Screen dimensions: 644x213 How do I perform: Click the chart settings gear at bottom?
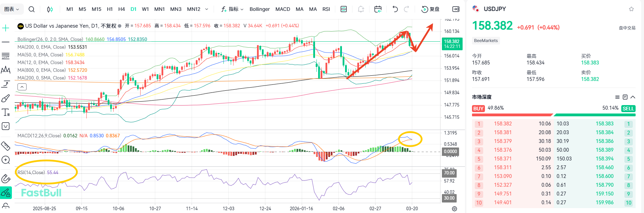point(454,209)
